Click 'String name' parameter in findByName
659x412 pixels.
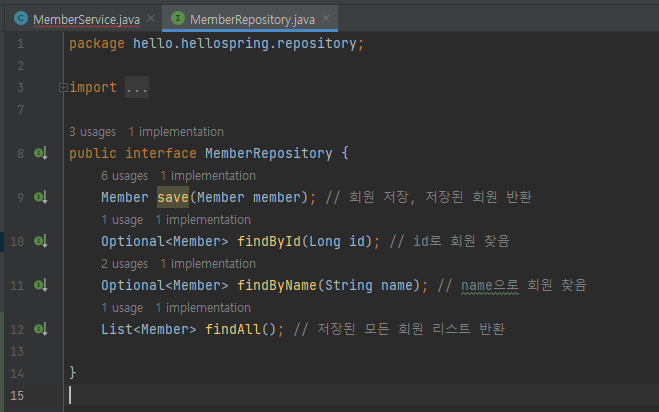click(369, 285)
